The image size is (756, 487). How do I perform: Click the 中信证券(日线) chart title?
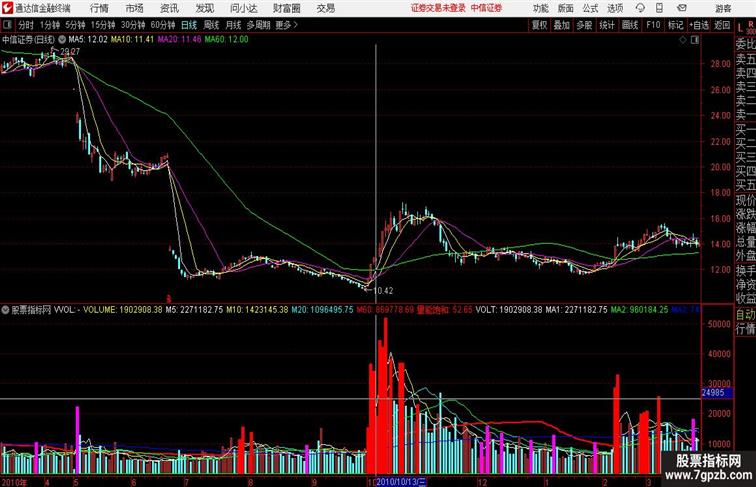[28, 40]
